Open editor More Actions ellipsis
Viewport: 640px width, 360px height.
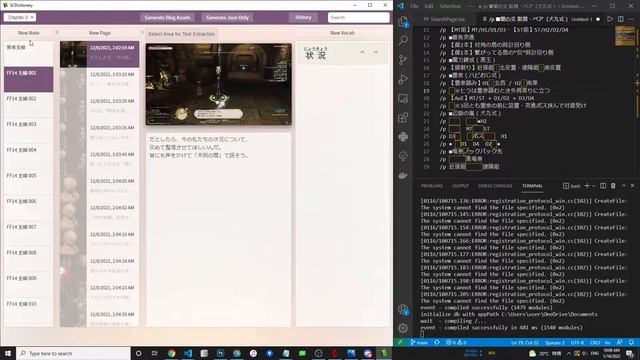631,19
